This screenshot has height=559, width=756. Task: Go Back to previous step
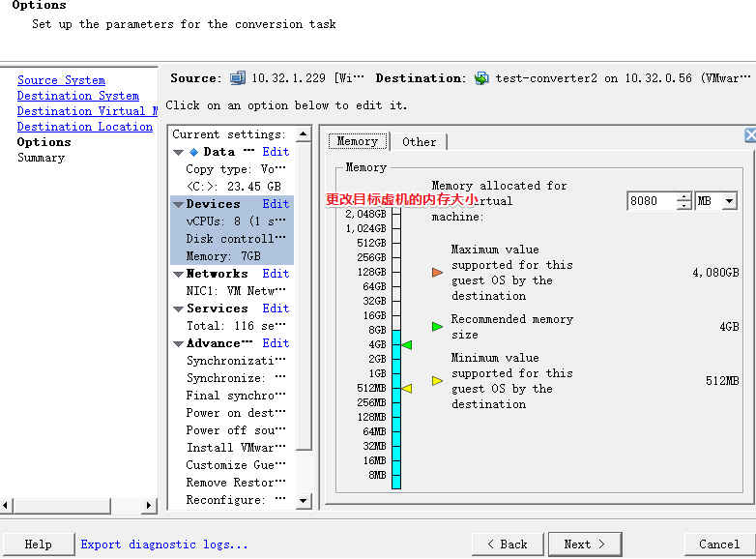508,544
